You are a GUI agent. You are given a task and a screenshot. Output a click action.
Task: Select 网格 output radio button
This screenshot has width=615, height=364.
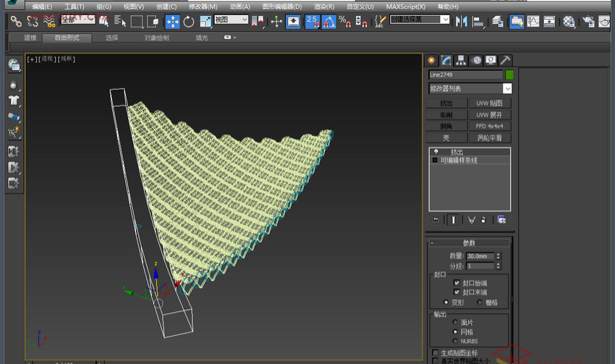pyautogui.click(x=455, y=331)
